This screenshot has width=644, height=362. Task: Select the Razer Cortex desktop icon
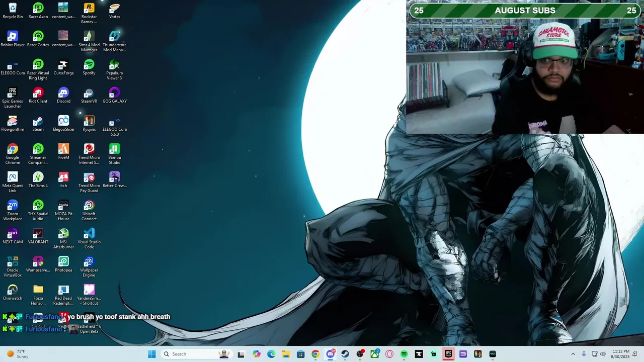[x=38, y=39]
